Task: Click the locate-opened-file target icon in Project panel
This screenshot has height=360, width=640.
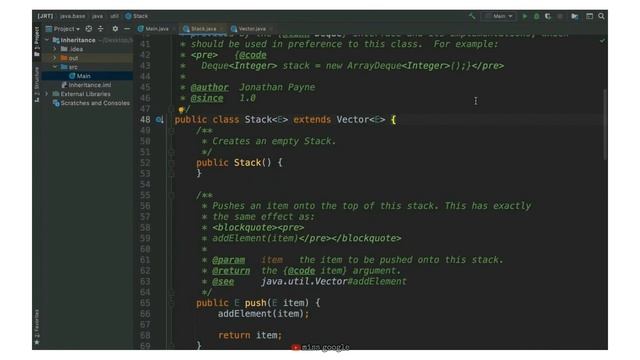Action: (x=89, y=29)
